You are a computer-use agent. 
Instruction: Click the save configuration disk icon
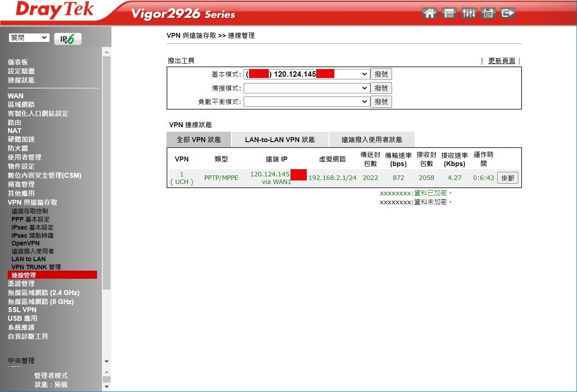click(x=488, y=13)
